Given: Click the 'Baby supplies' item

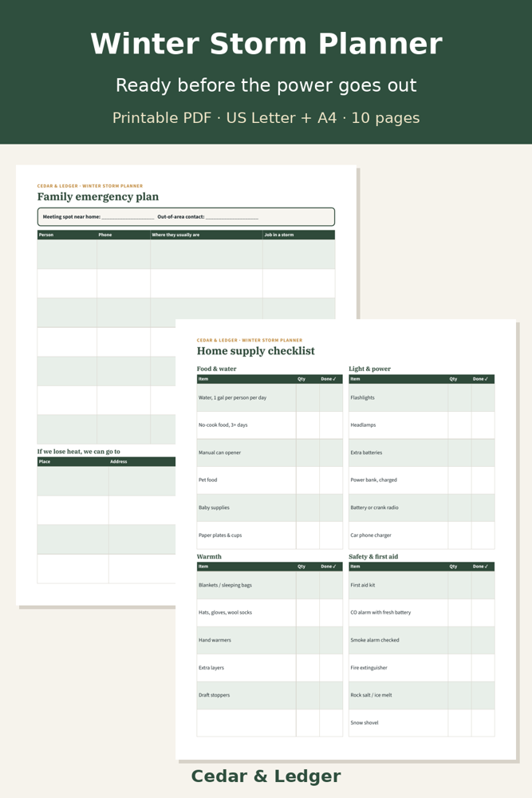Looking at the screenshot, I should (214, 508).
